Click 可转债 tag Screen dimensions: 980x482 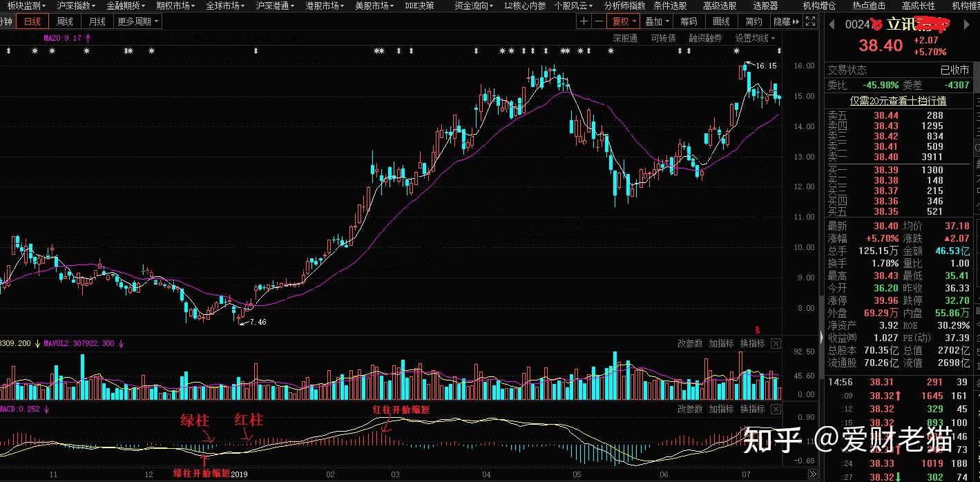(663, 38)
